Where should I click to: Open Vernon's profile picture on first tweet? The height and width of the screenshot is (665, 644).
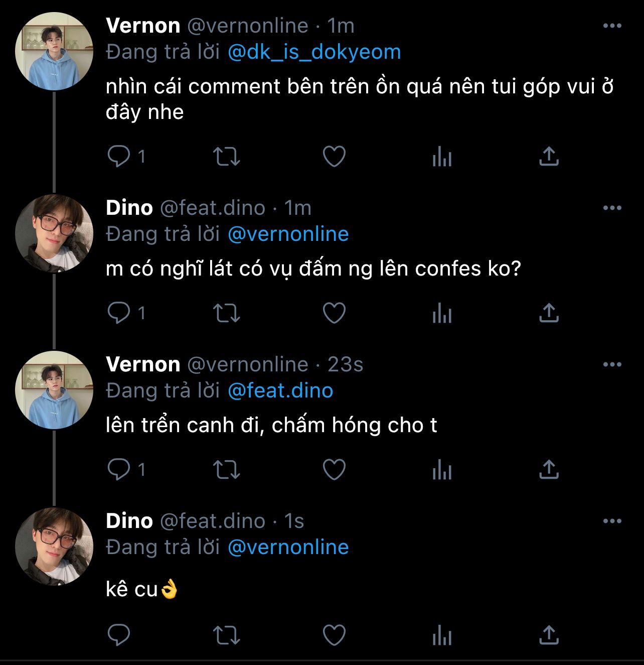54,52
